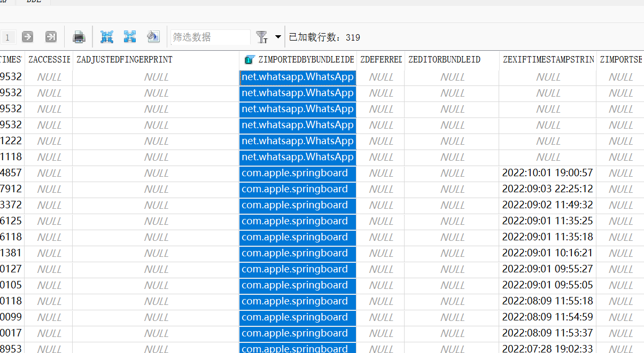Click second blue grid expand icon
Viewport: 644px width, 353px height.
click(130, 36)
